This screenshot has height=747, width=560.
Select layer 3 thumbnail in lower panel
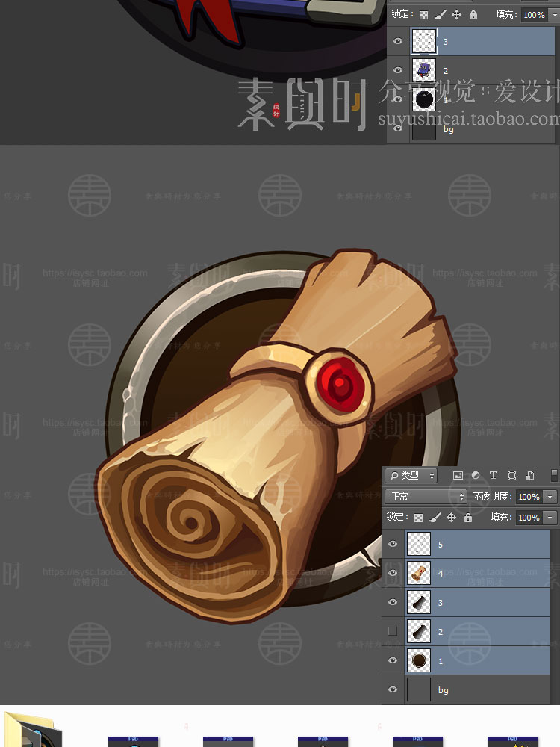(x=419, y=602)
